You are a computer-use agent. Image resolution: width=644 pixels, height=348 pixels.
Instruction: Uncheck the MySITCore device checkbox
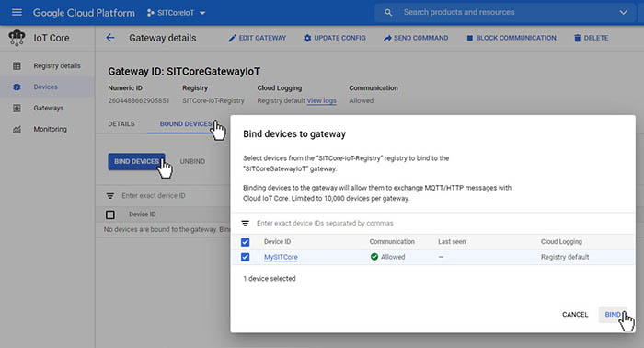pyautogui.click(x=246, y=257)
